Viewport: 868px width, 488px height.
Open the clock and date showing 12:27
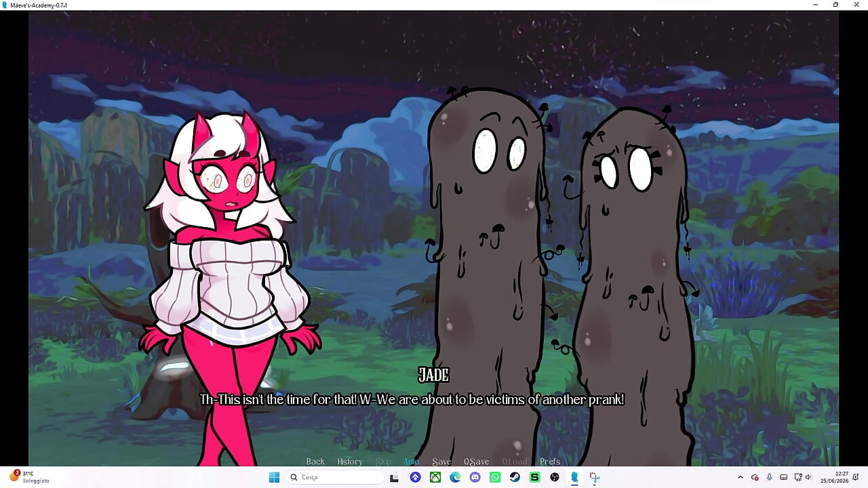click(x=835, y=477)
